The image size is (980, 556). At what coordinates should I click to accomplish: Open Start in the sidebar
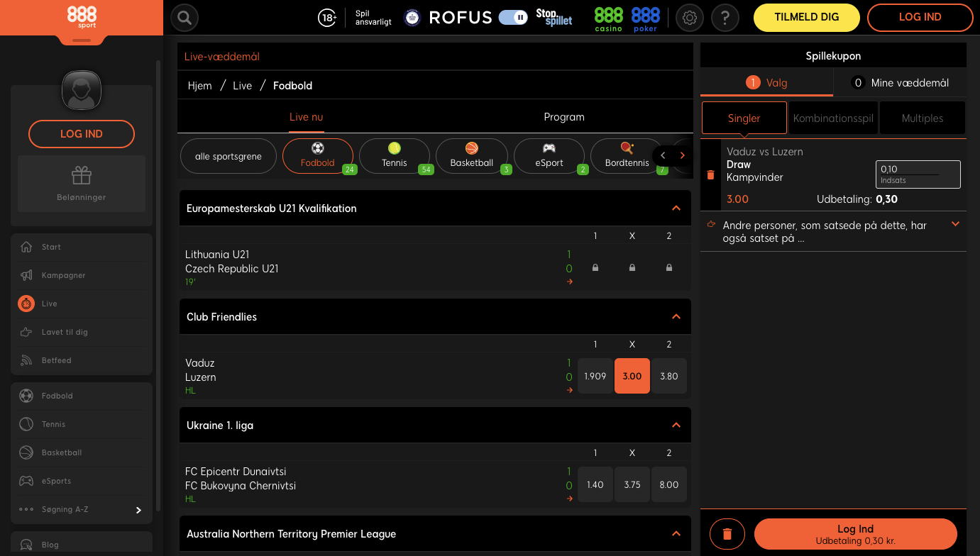click(x=82, y=247)
